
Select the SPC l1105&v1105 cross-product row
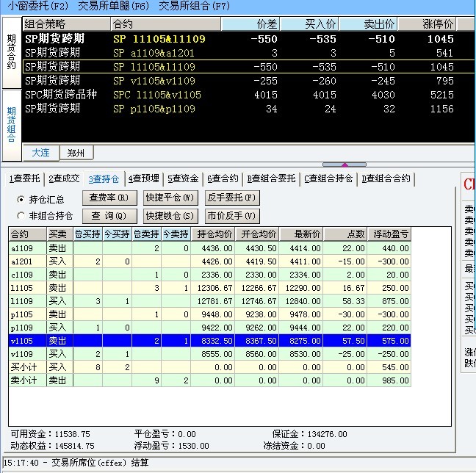[248, 95]
